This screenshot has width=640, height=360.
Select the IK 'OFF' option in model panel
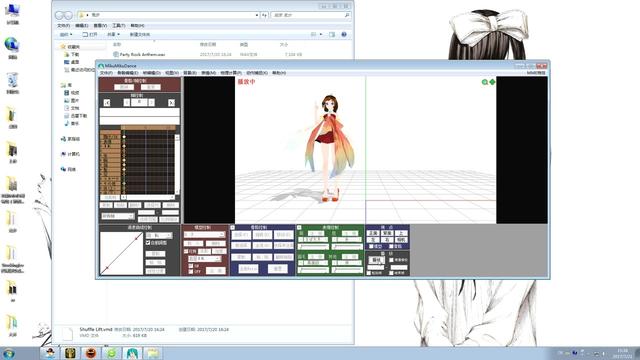tap(191, 271)
